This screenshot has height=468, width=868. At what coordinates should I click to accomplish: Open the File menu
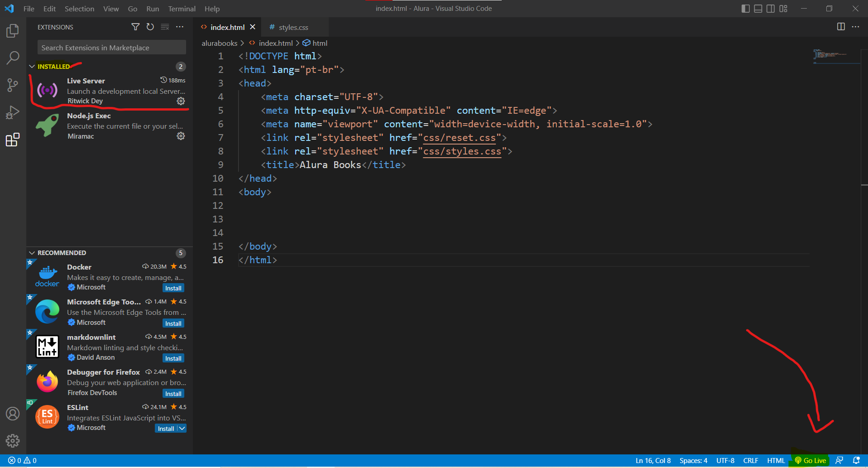coord(29,9)
